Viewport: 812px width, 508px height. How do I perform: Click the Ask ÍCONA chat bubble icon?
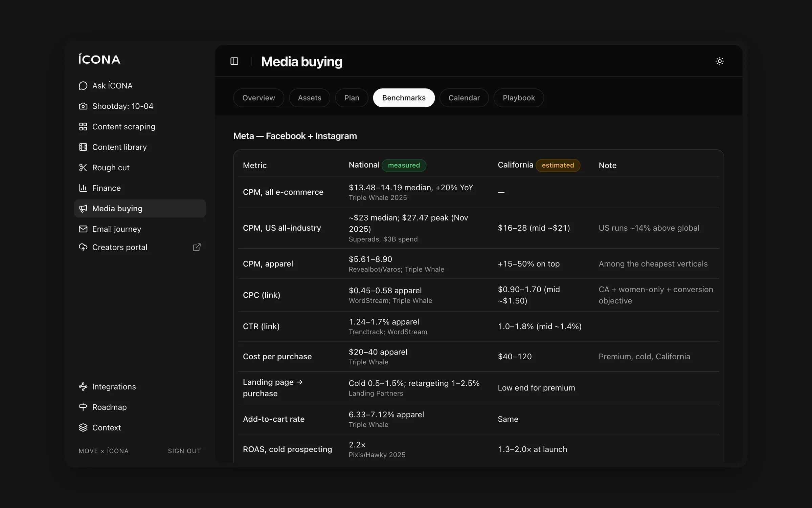pyautogui.click(x=83, y=86)
